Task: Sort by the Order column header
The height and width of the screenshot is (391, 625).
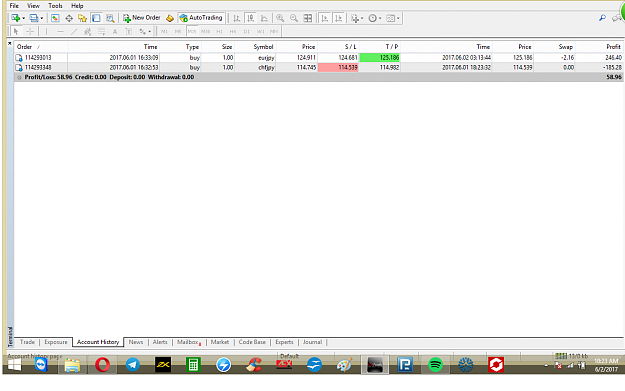Action: [41, 47]
